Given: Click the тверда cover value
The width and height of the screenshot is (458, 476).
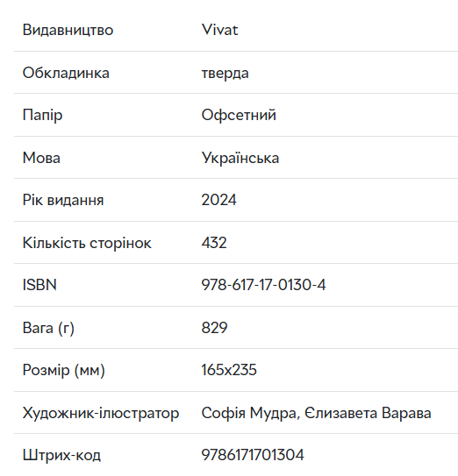Looking at the screenshot, I should click(225, 73).
